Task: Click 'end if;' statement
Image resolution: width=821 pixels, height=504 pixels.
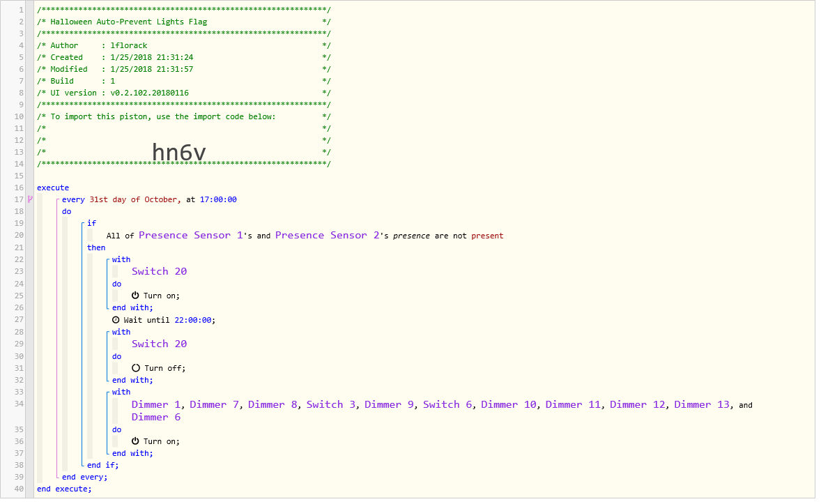Action: [x=102, y=466]
